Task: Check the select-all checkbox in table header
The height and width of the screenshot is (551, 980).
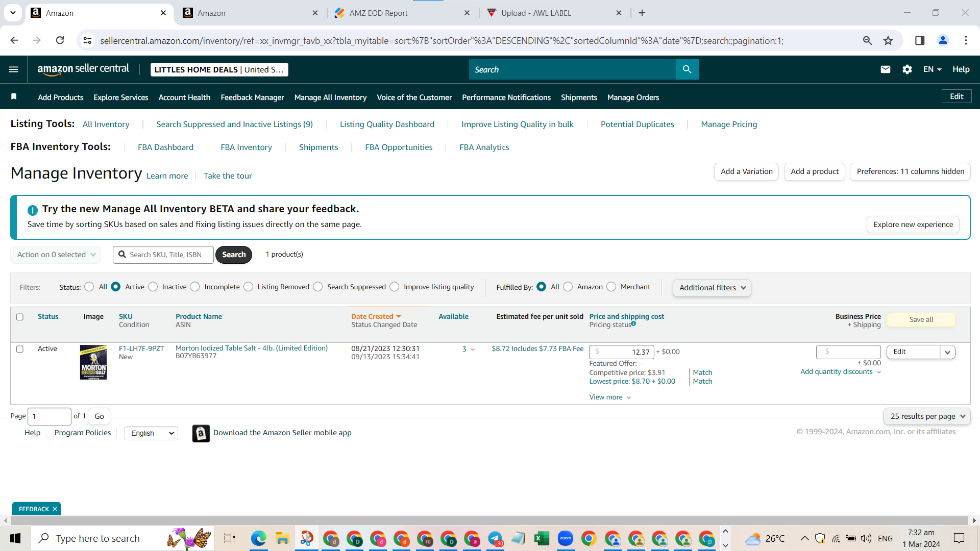Action: click(x=20, y=317)
